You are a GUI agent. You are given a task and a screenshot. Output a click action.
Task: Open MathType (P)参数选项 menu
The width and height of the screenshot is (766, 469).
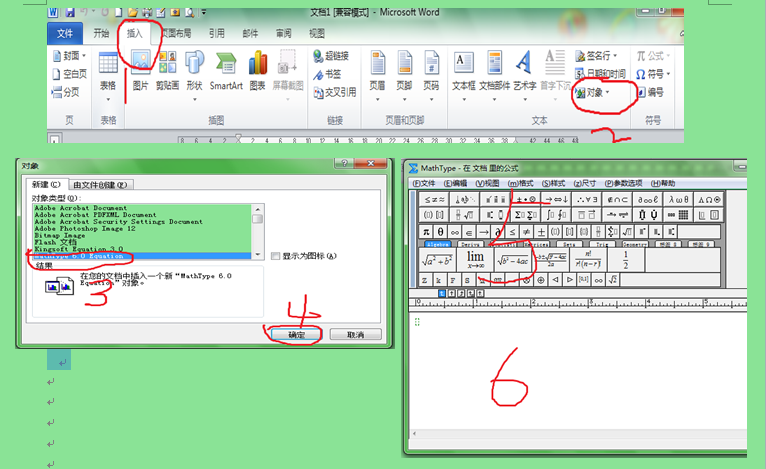pyautogui.click(x=623, y=183)
